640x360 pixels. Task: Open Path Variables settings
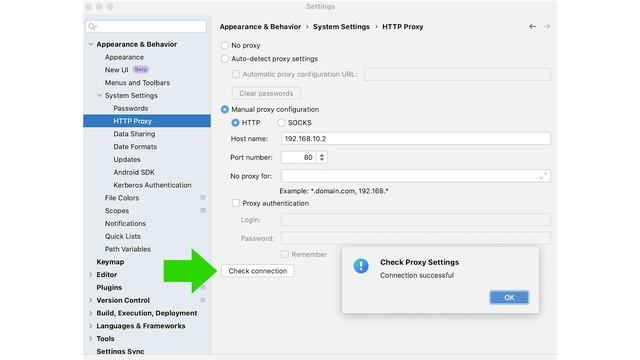coord(127,249)
